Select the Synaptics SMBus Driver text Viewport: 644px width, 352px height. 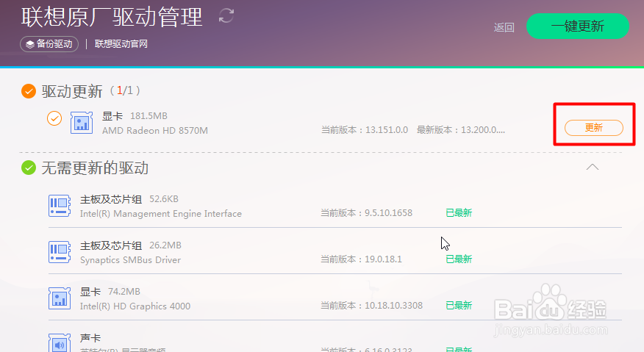coord(130,260)
